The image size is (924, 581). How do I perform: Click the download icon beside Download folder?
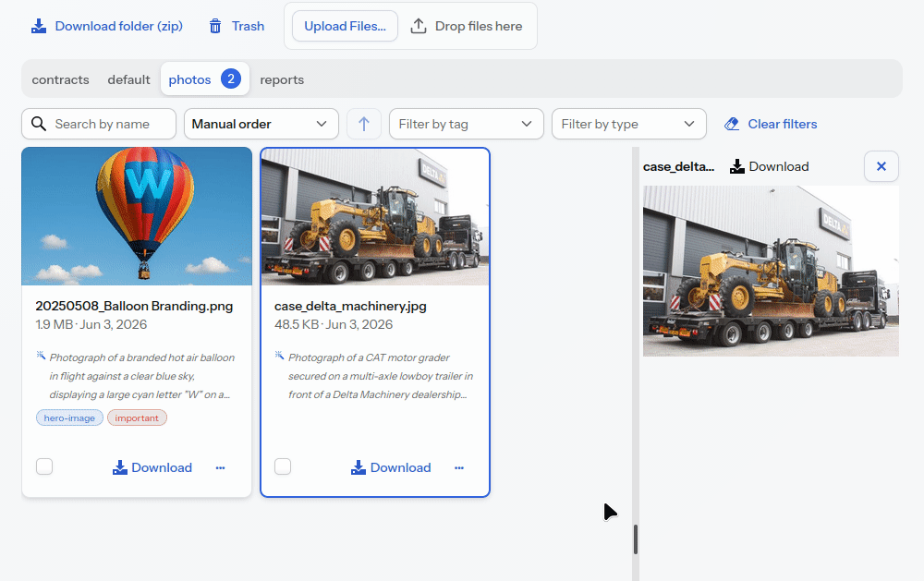click(39, 26)
